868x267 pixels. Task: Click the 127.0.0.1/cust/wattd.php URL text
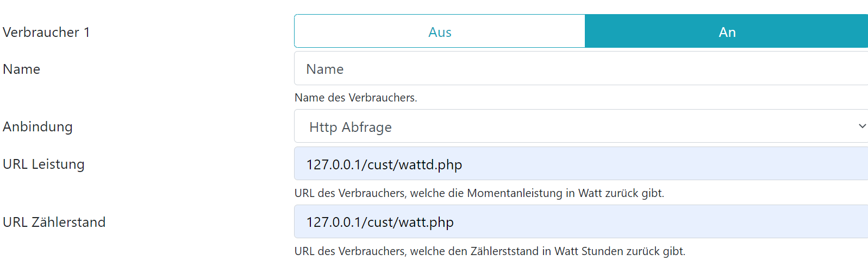pos(384,165)
